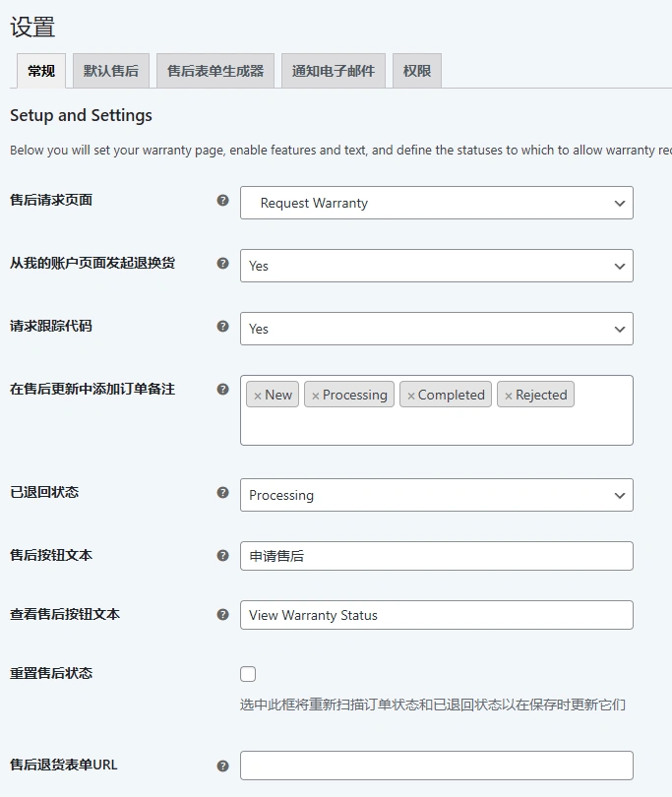Remove the New status tag
The width and height of the screenshot is (672, 797).
click(257, 394)
